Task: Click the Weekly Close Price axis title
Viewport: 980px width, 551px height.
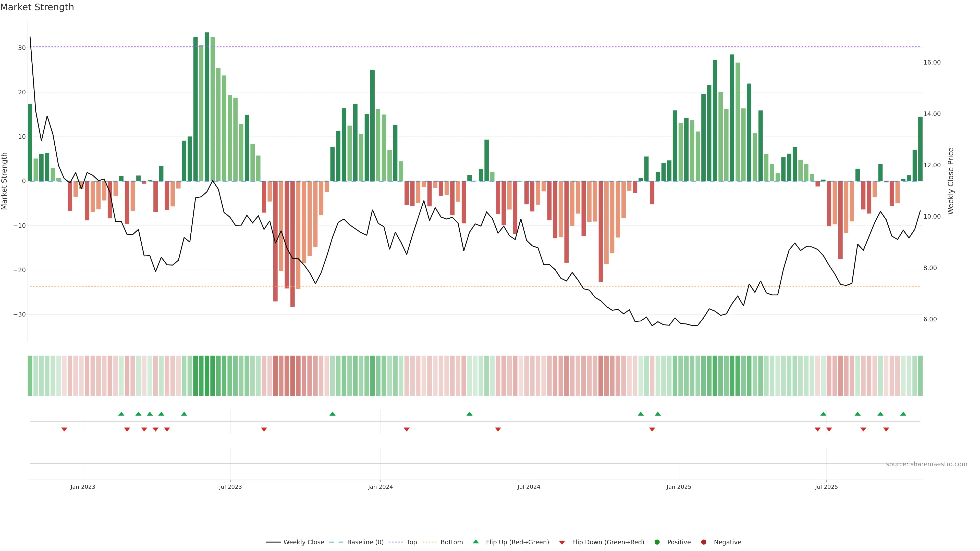Action: pyautogui.click(x=951, y=181)
